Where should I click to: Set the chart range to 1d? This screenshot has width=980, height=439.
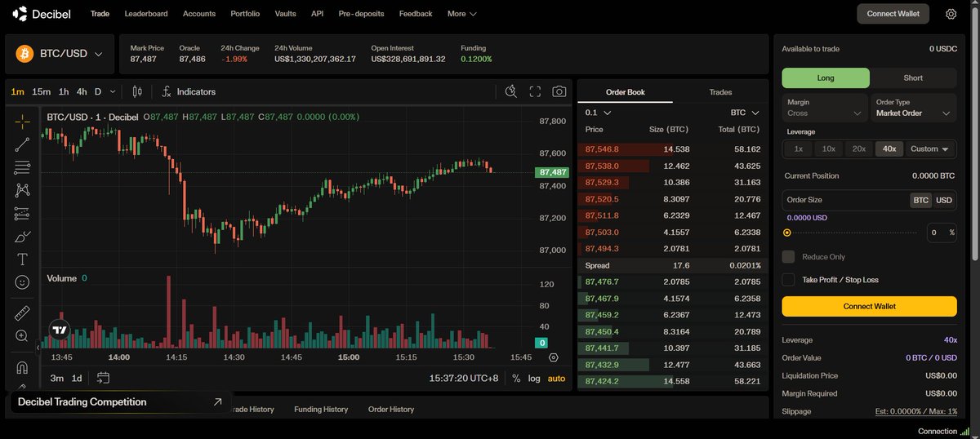[x=77, y=378]
